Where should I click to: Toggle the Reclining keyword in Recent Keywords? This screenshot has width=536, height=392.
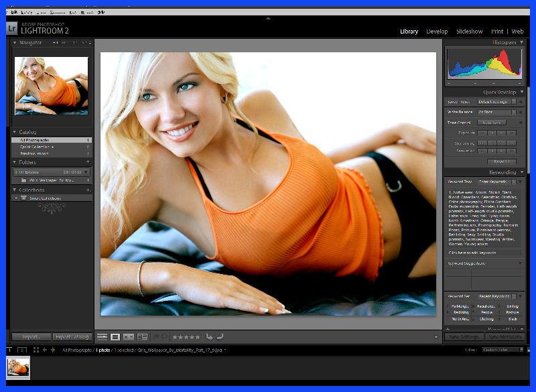pyautogui.click(x=460, y=312)
